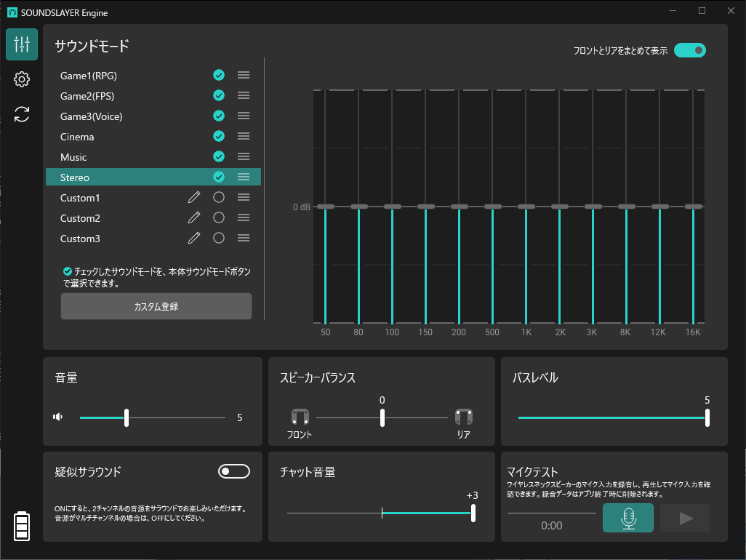
Task: Select the Game2(FPS) sound mode
Action: tap(153, 95)
